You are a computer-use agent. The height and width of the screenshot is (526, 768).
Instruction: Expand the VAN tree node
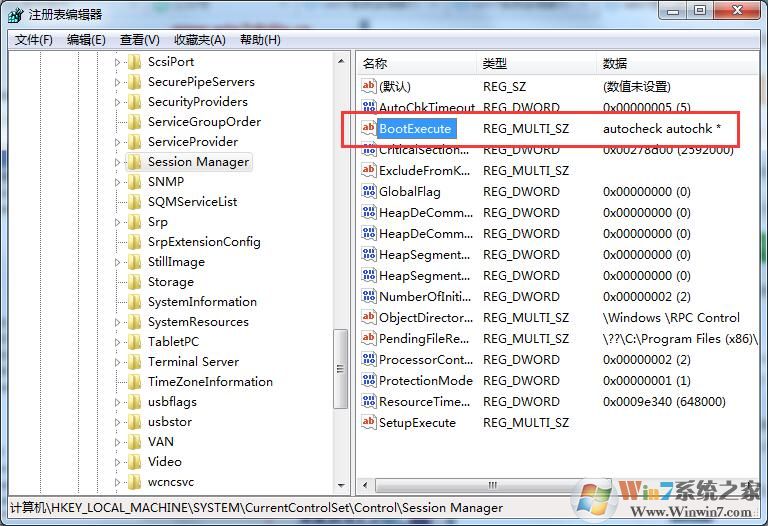click(117, 442)
